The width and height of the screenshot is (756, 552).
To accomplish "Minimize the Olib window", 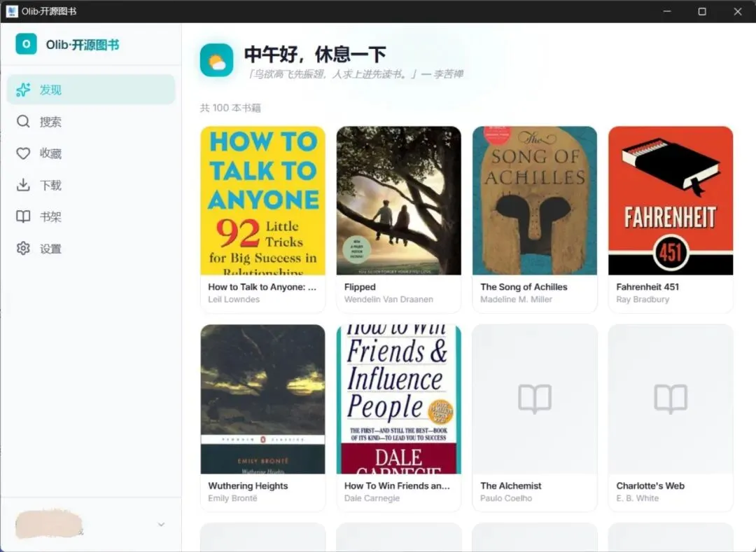I will (667, 11).
